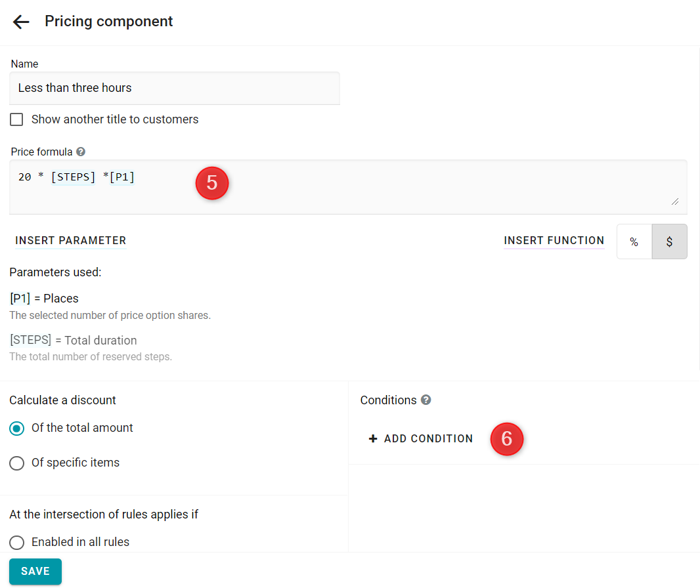The height and width of the screenshot is (588, 700).
Task: Open Conditions help question mark
Action: 426,400
